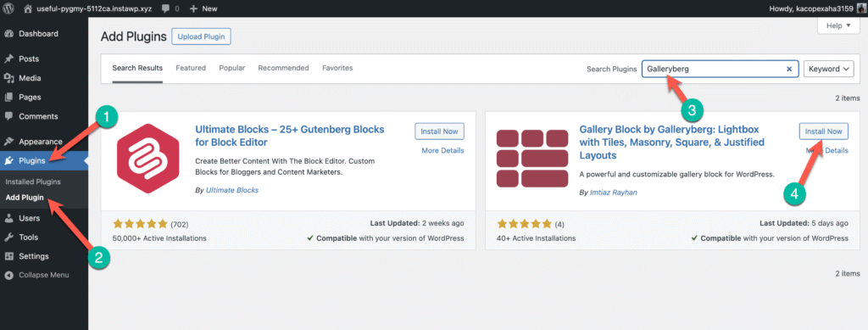Go to Installed Plugins submenu

point(33,182)
